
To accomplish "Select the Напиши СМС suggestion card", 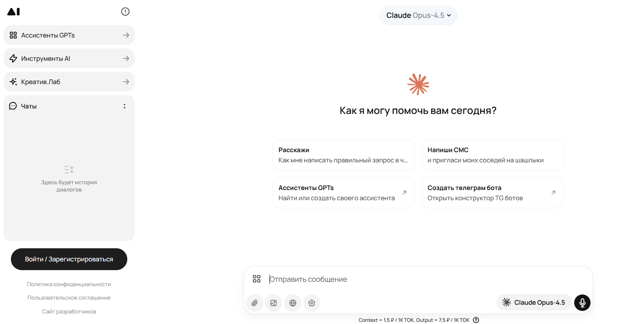I will 492,155.
